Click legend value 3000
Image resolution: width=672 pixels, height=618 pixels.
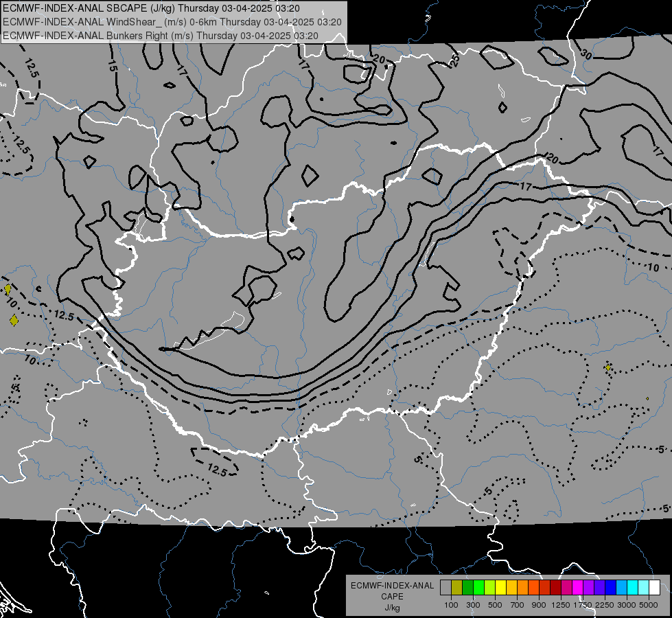pos(627,605)
